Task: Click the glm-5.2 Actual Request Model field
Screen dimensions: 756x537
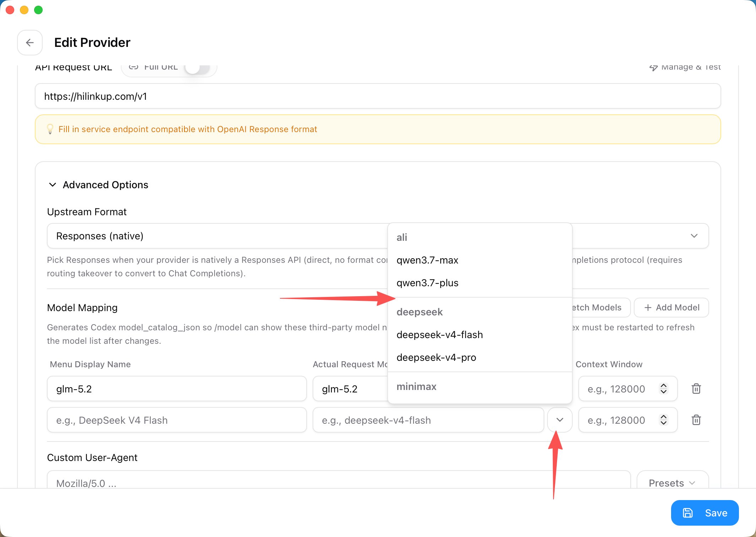Action: 350,389
